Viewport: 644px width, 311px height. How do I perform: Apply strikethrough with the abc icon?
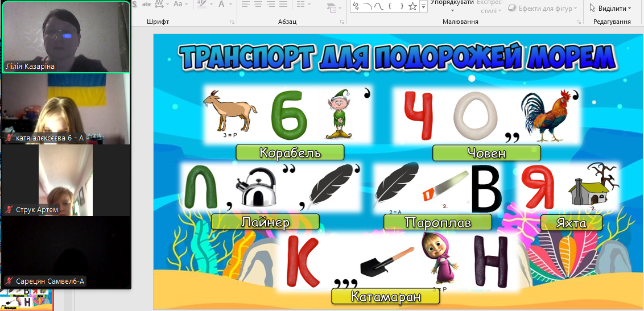(x=147, y=4)
